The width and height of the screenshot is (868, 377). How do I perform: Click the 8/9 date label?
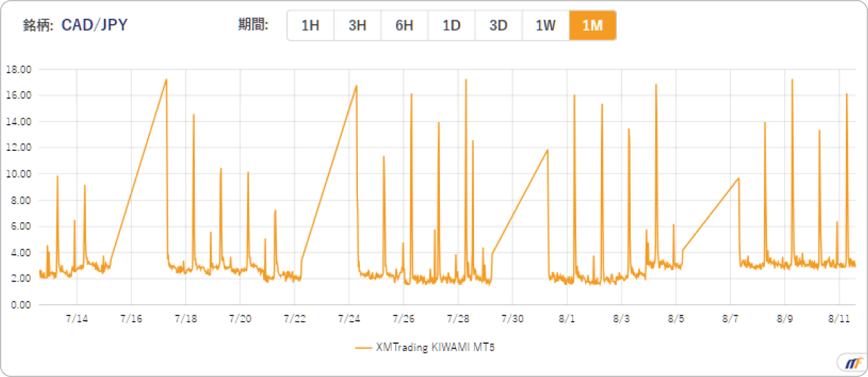click(x=785, y=318)
